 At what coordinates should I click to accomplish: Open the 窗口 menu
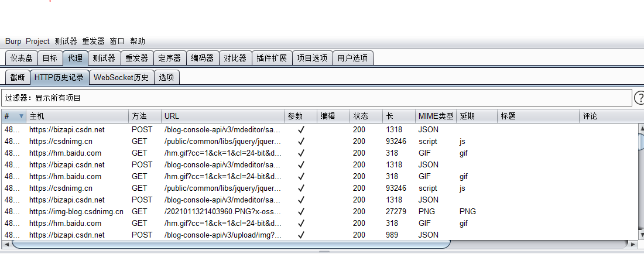pos(117,41)
